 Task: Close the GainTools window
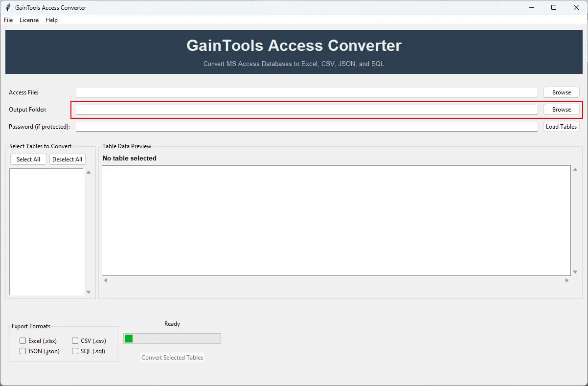tap(576, 7)
